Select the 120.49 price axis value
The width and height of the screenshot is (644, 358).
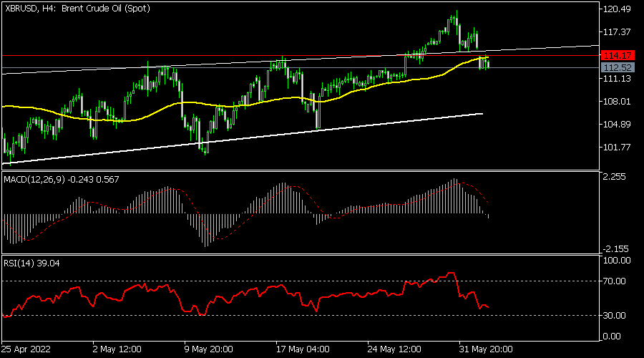(617, 9)
